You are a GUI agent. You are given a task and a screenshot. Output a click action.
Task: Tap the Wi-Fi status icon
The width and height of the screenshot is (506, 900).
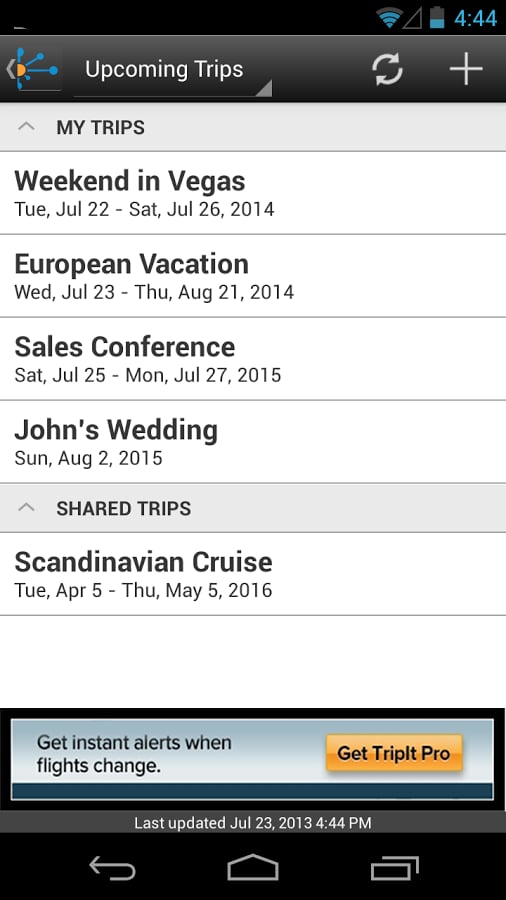point(389,18)
